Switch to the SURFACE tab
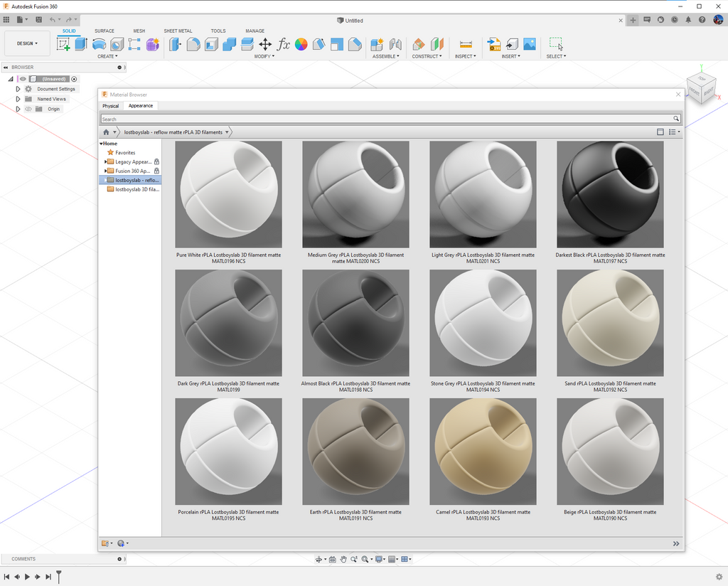The image size is (728, 586). [x=105, y=31]
